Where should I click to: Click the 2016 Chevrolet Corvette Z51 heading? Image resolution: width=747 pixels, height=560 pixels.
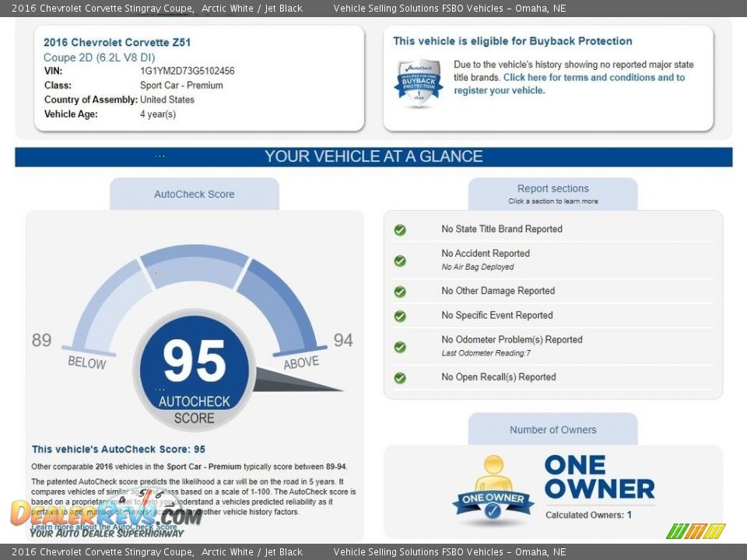117,42
